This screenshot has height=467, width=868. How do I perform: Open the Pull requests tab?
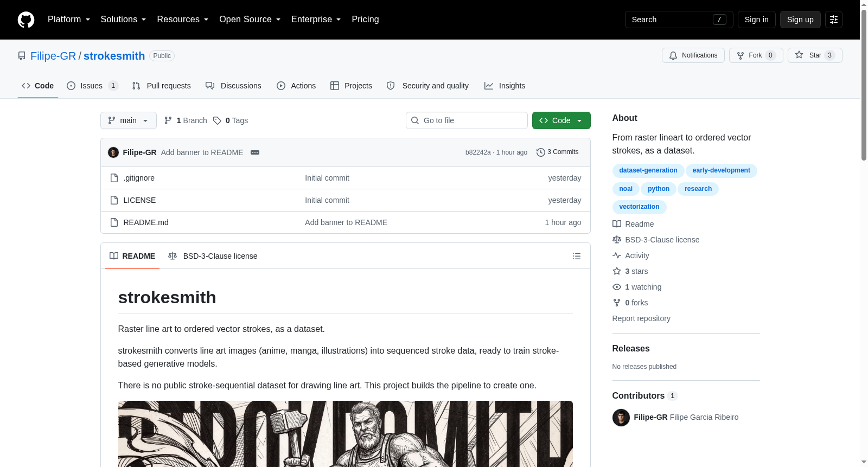161,86
